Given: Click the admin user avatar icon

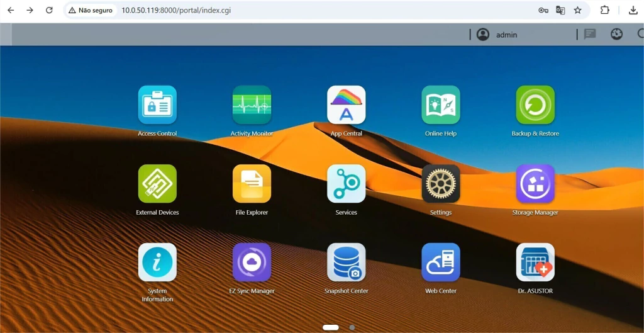Looking at the screenshot, I should [482, 35].
